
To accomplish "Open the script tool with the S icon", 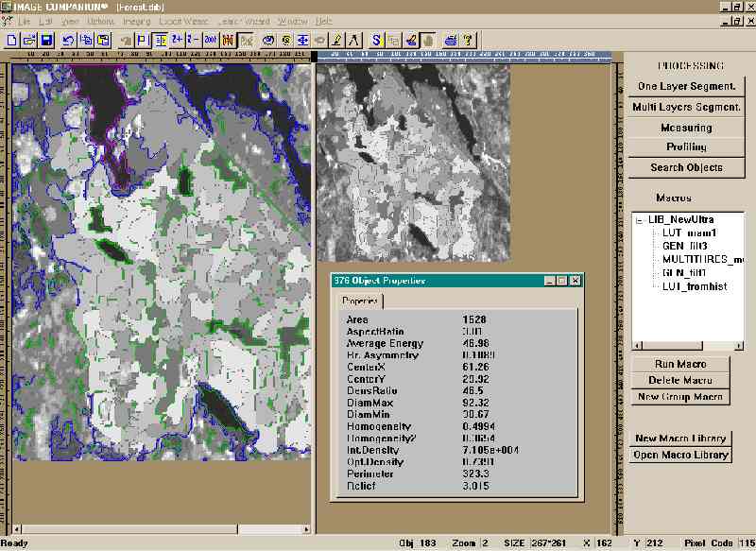I will [x=376, y=40].
